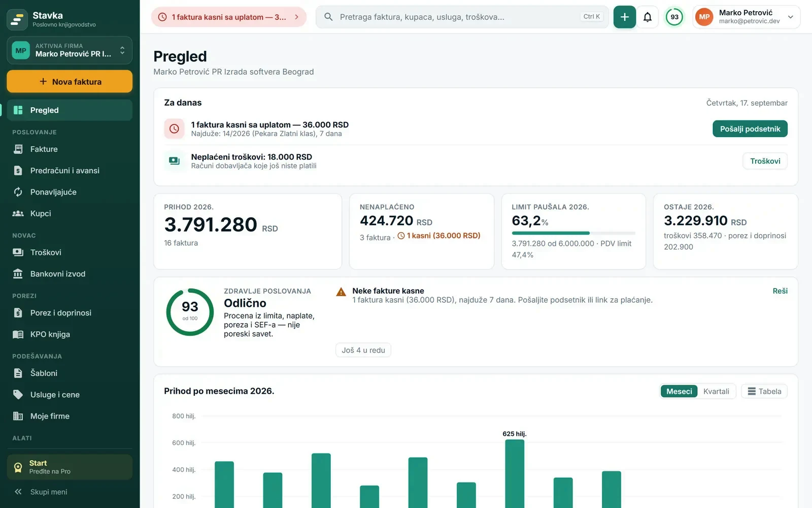Click the Bankovni izvod bank icon
812x508 pixels.
pos(18,274)
